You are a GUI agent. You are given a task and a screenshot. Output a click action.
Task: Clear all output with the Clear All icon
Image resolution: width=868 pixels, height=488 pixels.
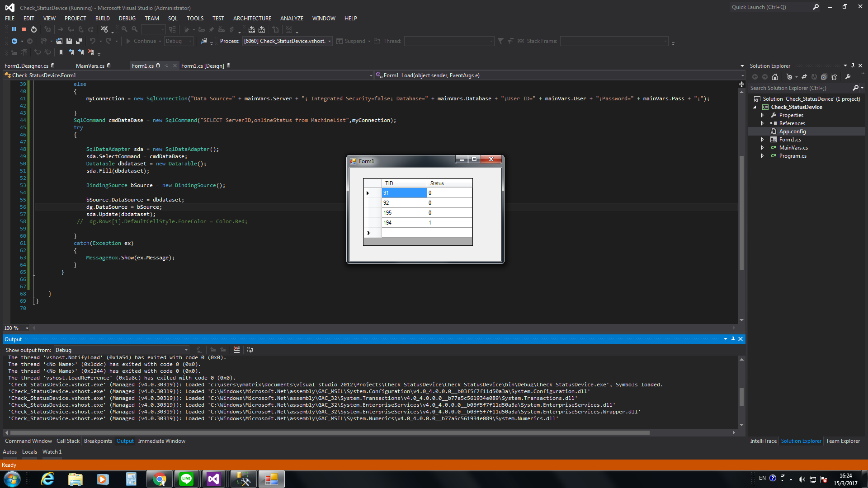click(x=236, y=350)
